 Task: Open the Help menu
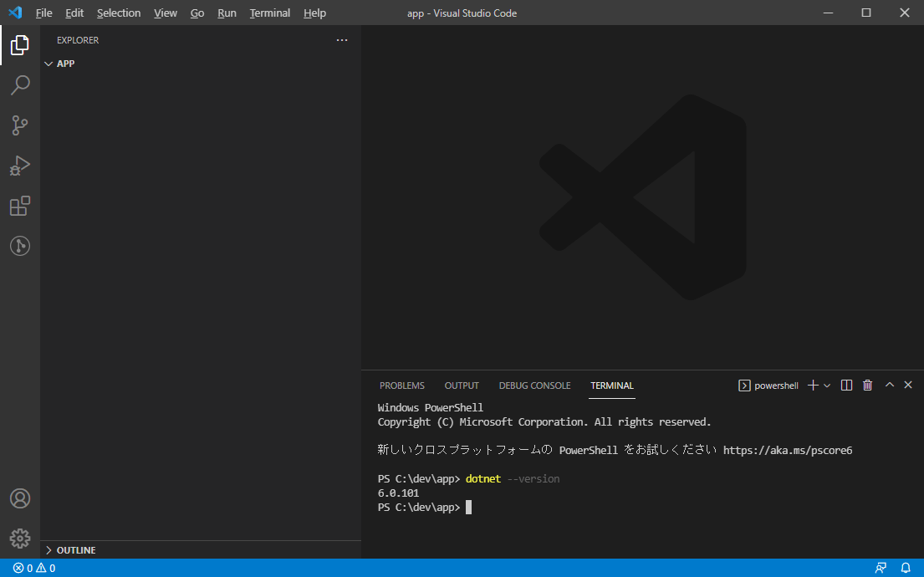coord(314,13)
